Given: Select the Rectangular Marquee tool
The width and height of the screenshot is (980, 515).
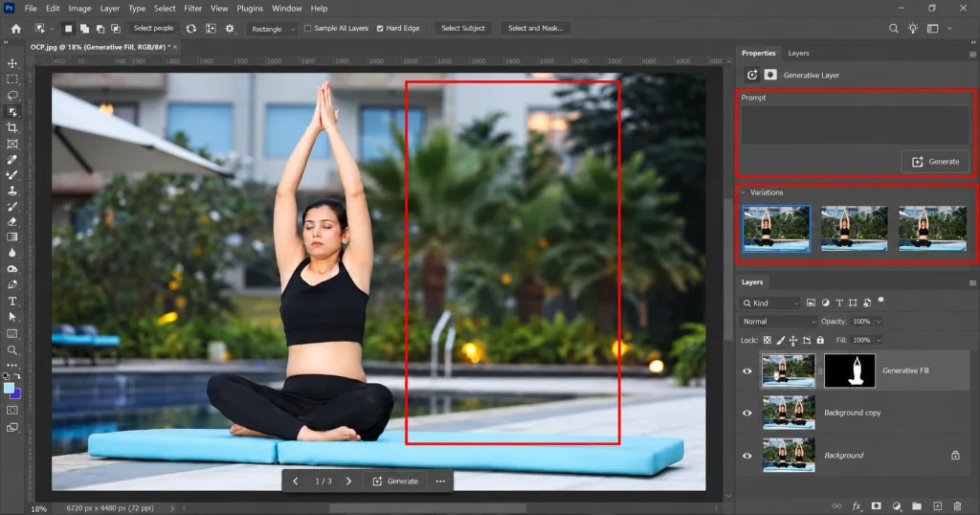Looking at the screenshot, I should pos(12,79).
